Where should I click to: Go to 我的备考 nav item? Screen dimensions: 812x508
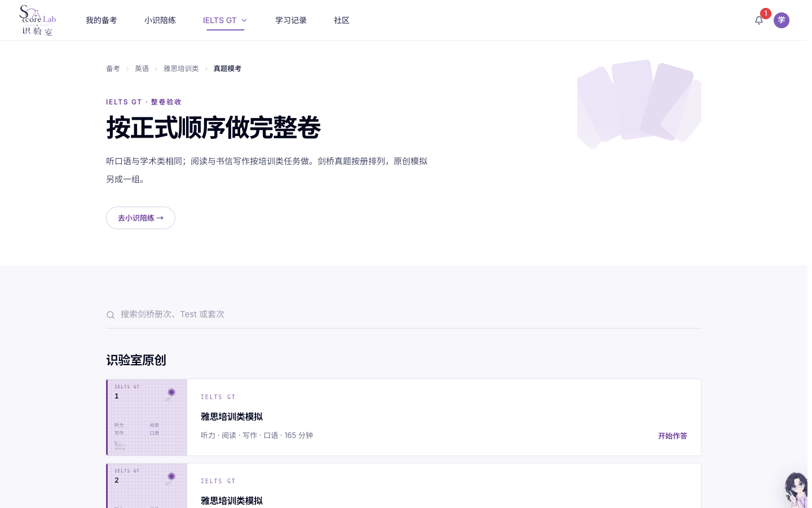point(101,20)
